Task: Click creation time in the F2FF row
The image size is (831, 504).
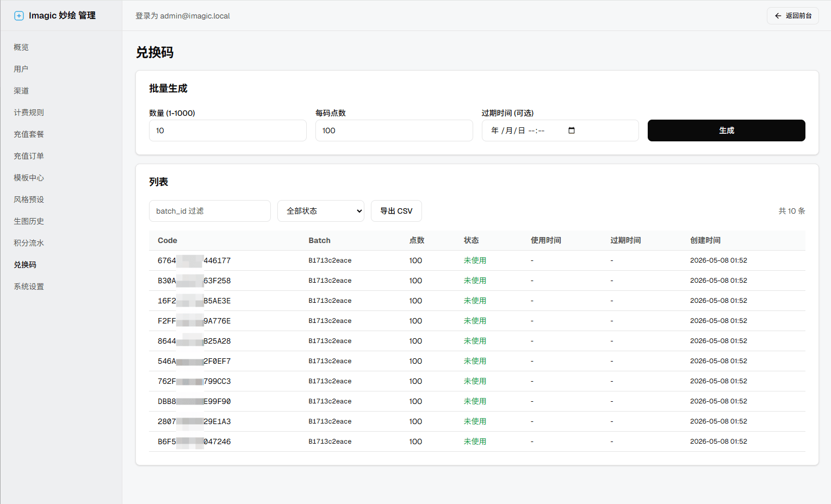Action: (x=718, y=321)
